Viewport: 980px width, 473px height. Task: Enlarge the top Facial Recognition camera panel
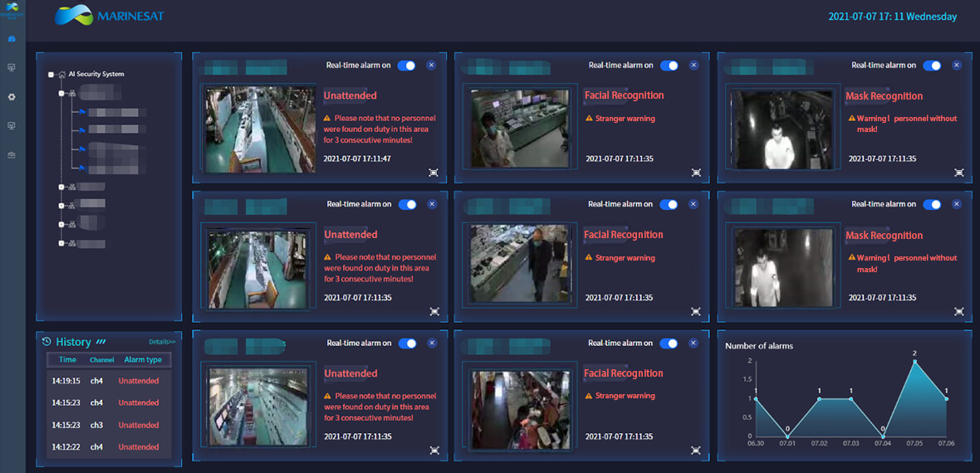(696, 173)
